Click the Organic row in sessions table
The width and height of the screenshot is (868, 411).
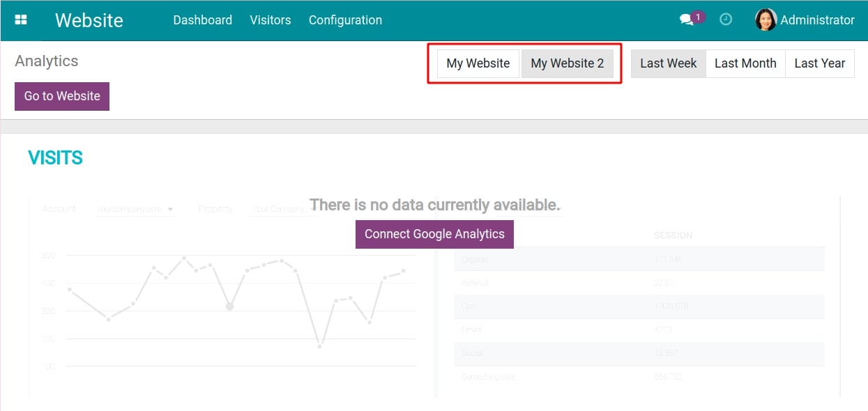click(x=639, y=259)
